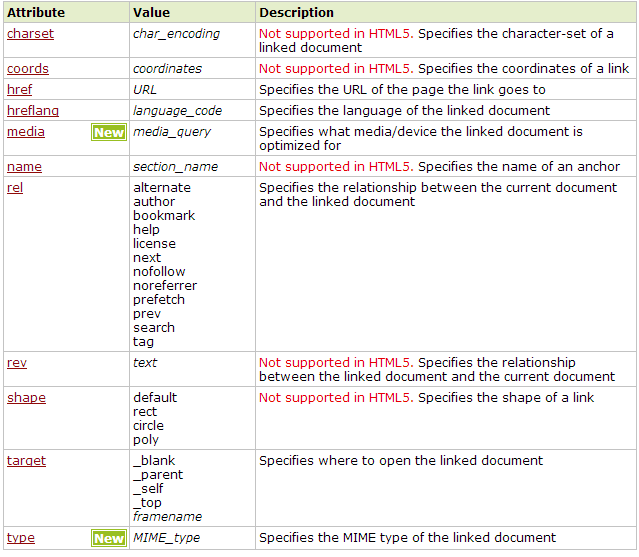Click the rect shape value
Viewport: 639px width, 557px height.
click(x=145, y=412)
